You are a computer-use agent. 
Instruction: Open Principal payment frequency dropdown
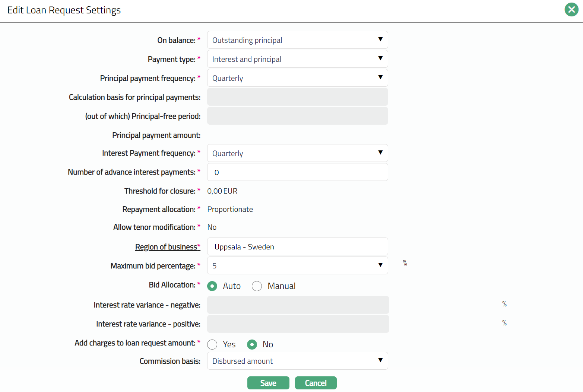pos(297,78)
